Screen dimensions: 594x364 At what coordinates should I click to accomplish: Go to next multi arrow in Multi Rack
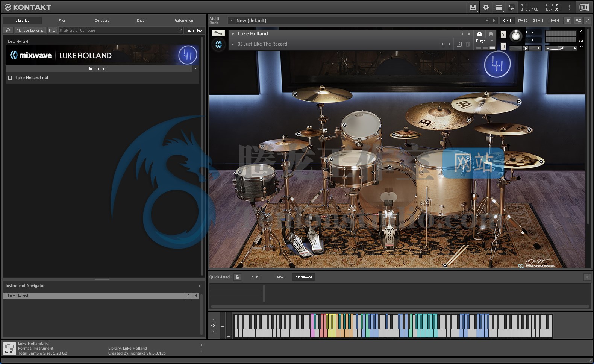click(x=494, y=21)
